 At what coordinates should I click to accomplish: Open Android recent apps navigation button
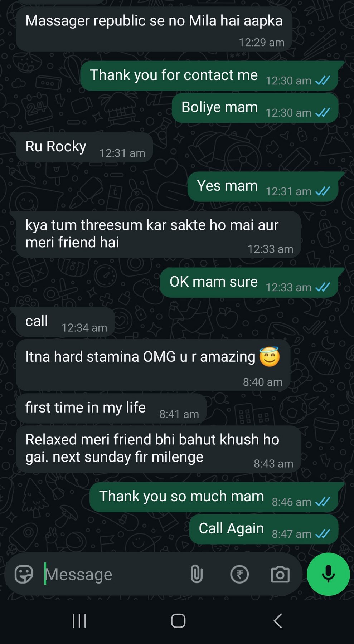point(79,621)
